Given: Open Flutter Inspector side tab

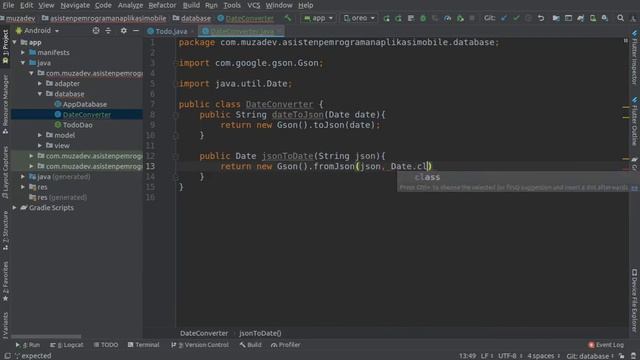Looking at the screenshot, I should 635,57.
